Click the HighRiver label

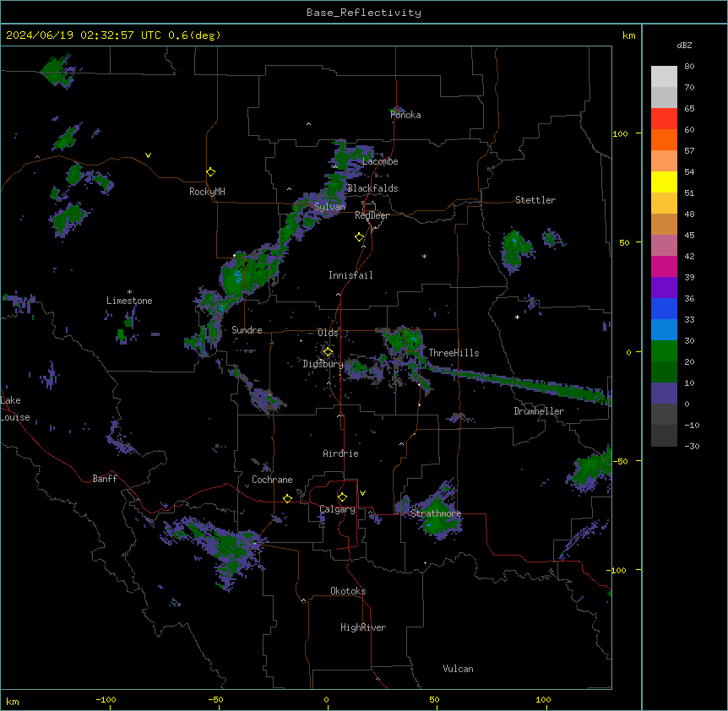[x=363, y=627]
